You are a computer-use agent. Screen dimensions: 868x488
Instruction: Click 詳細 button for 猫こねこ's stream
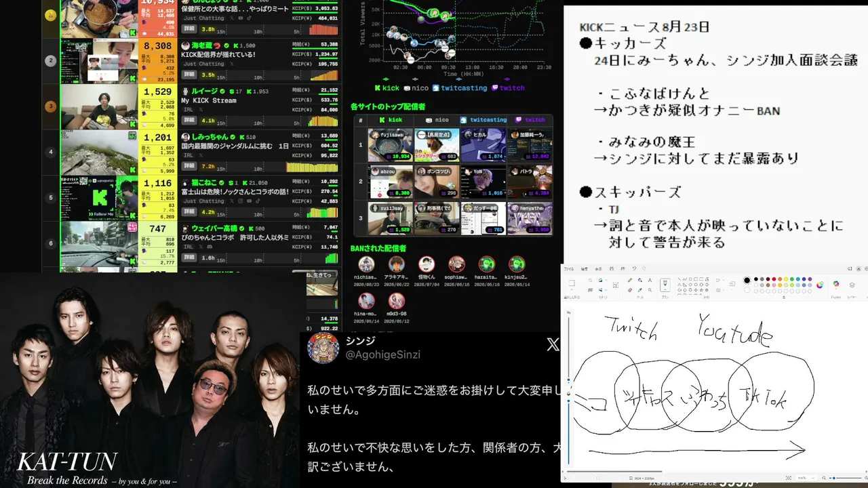click(x=189, y=213)
